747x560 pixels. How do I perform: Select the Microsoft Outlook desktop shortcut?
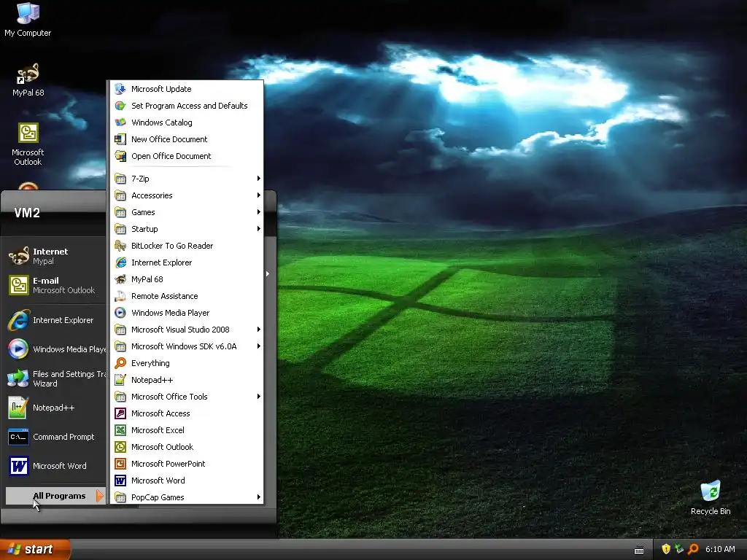pyautogui.click(x=28, y=144)
